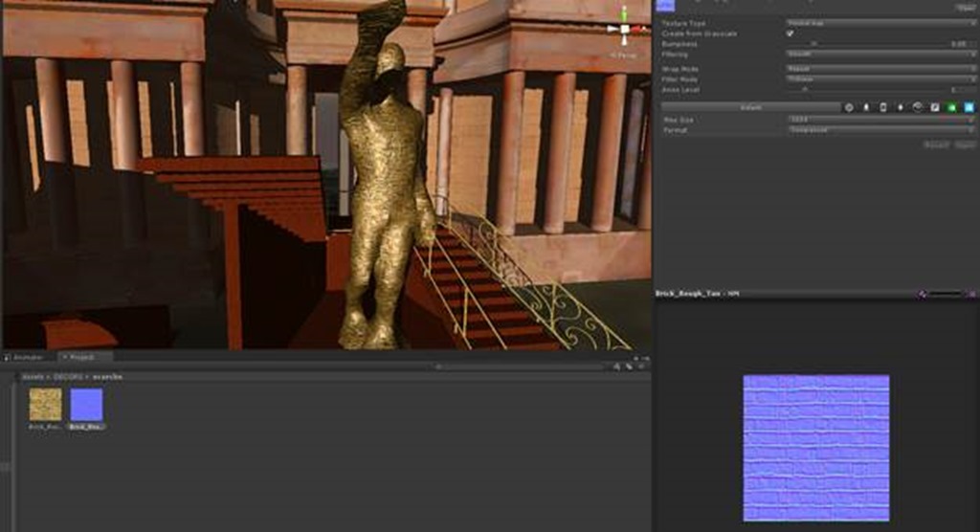The image size is (980, 532).
Task: Select the iPhone platform override icon
Action: pos(882,107)
